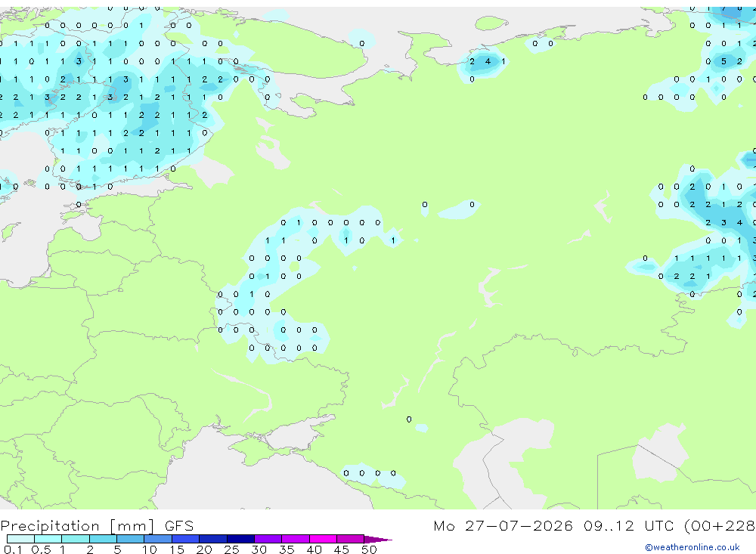
Task: Pick the 20–25 mm dark blue legend segment
Action: [x=213, y=539]
